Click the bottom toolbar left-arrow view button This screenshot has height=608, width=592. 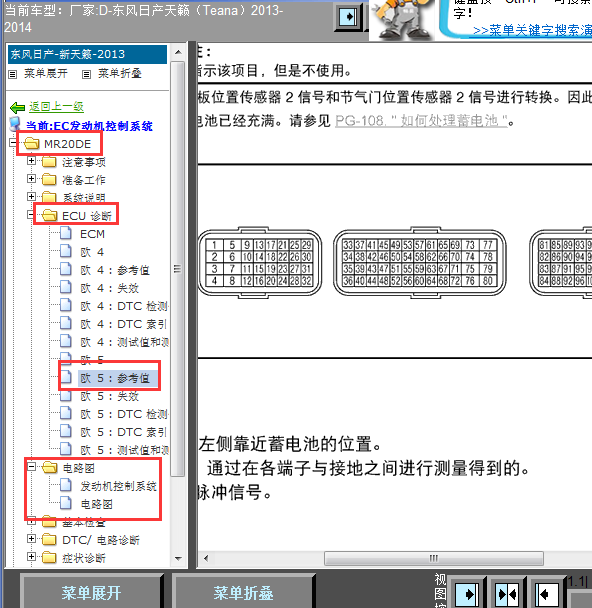tap(546, 594)
